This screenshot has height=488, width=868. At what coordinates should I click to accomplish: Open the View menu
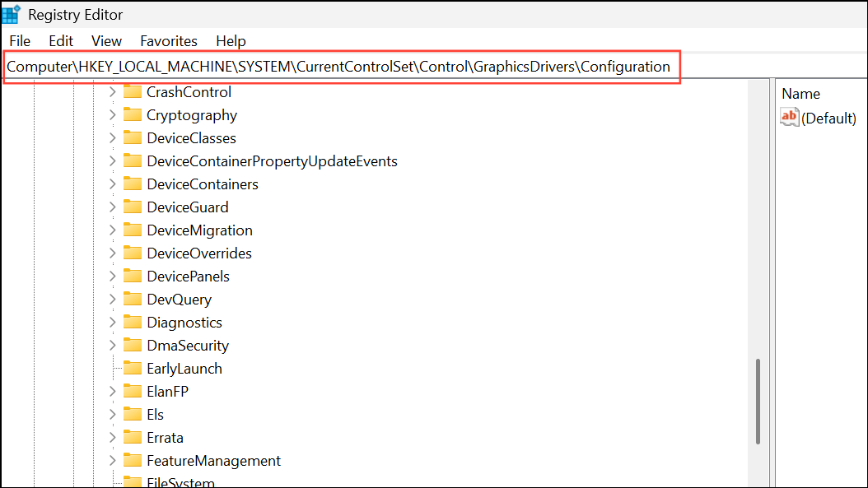(x=106, y=40)
